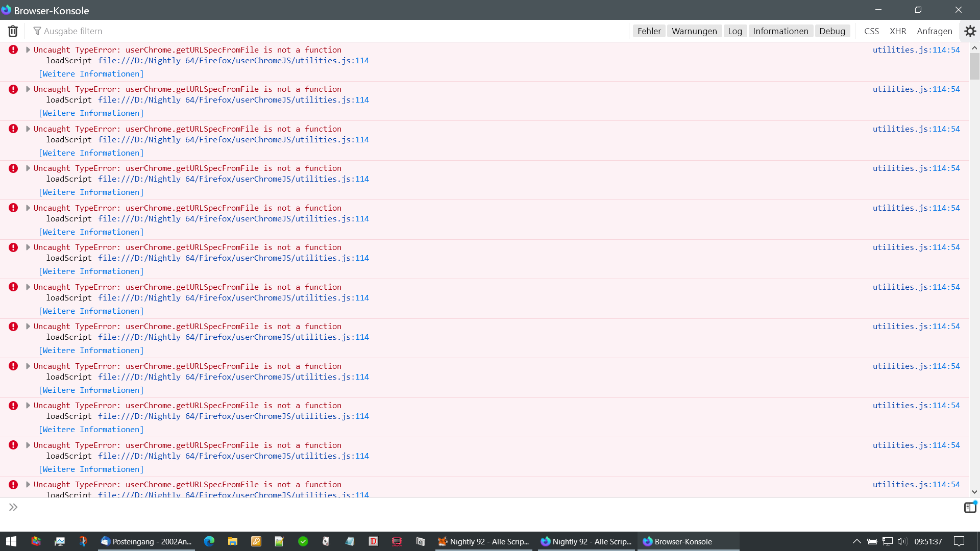Expand the third error's disclosure triangle
This screenshot has width=980, height=551.
pos(28,129)
